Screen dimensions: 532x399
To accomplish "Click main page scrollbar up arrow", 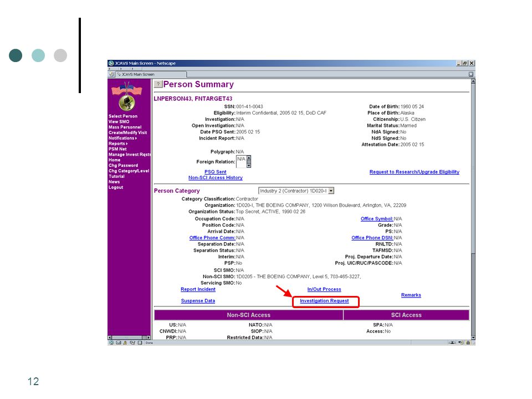I will tap(473, 81).
